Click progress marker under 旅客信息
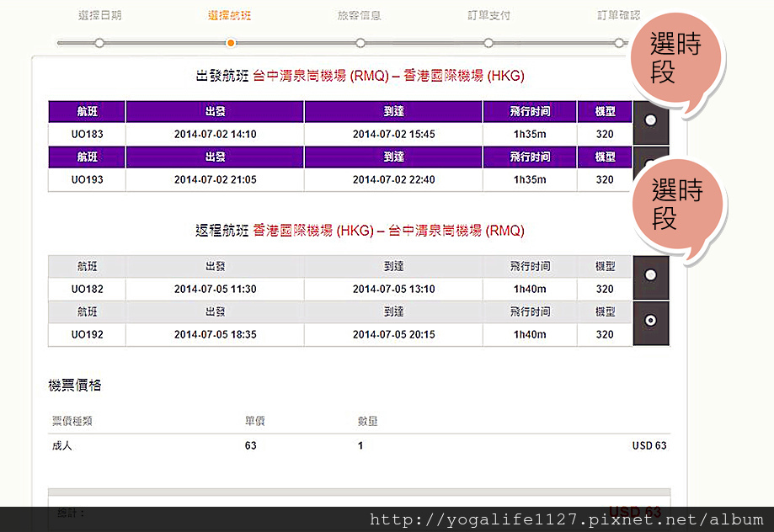Image resolution: width=774 pixels, height=532 pixels. (360, 43)
